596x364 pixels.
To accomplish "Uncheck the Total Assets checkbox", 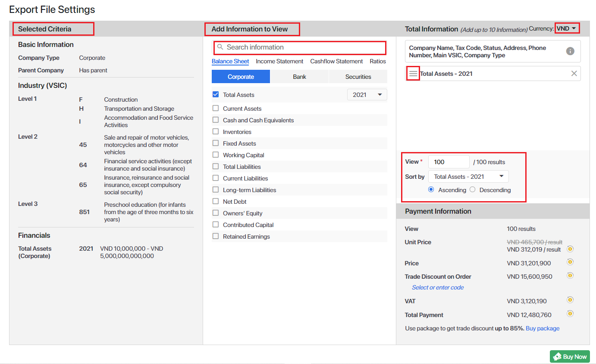I will click(x=216, y=95).
